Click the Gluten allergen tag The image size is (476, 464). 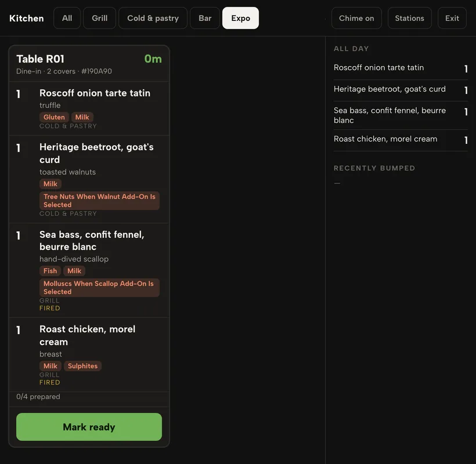[x=54, y=117]
